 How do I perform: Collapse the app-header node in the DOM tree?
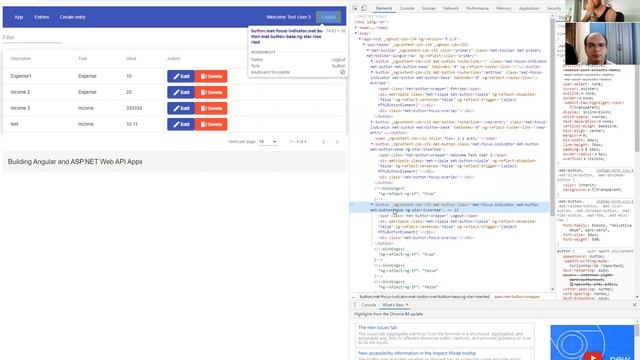coord(364,44)
